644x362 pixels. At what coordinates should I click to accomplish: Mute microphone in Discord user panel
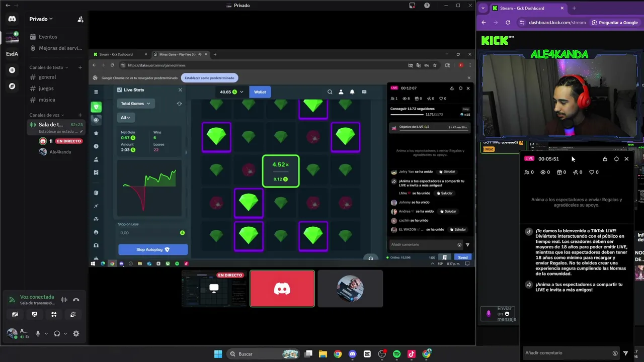click(x=38, y=333)
